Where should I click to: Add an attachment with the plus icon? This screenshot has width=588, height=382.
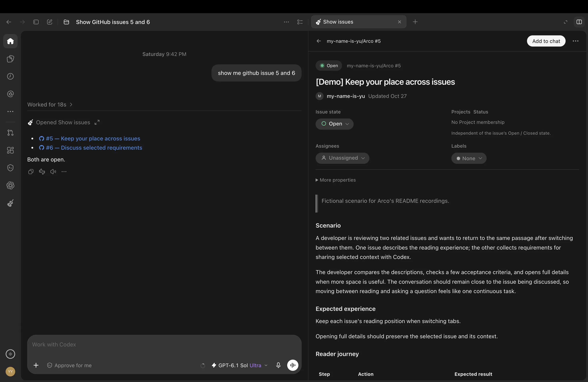(x=36, y=365)
